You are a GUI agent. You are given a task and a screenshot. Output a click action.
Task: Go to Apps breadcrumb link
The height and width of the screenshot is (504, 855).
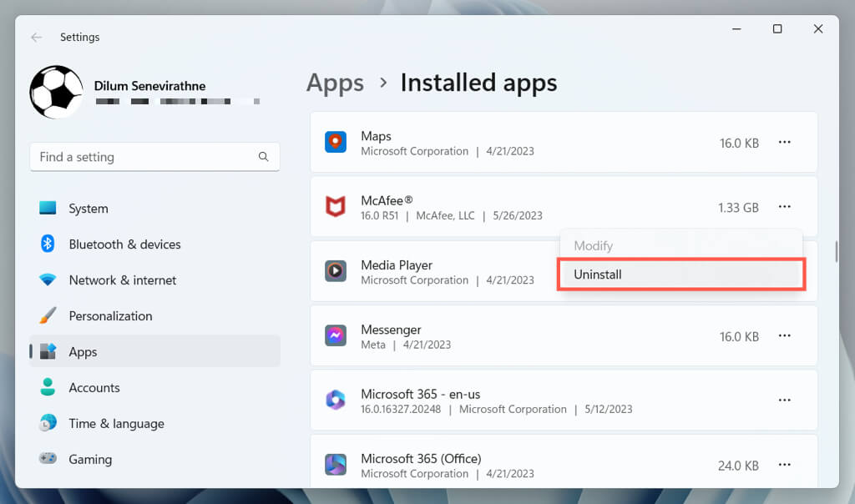coord(335,83)
